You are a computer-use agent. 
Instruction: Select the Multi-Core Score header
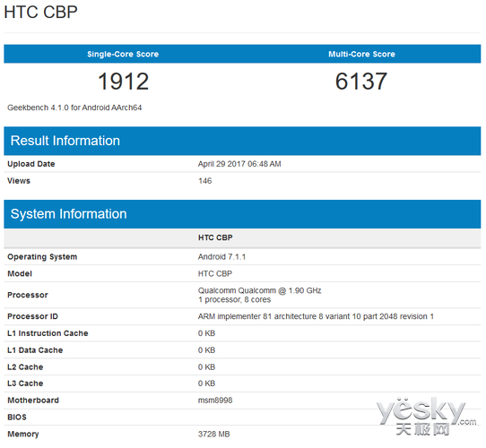click(x=361, y=55)
